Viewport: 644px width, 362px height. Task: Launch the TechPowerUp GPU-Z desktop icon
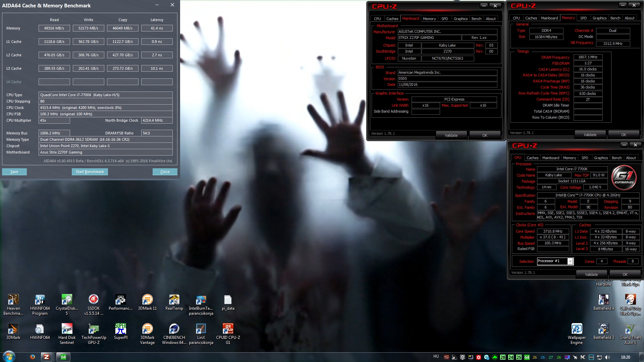(94, 334)
